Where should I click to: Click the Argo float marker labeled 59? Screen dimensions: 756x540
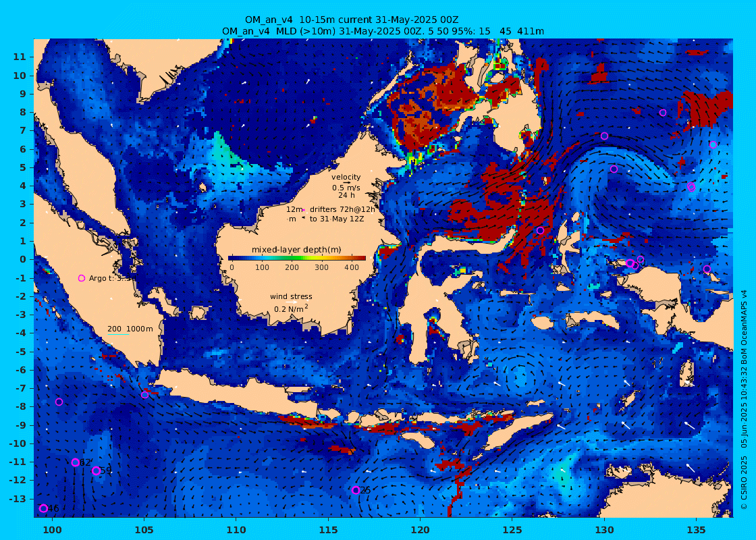pos(96,470)
